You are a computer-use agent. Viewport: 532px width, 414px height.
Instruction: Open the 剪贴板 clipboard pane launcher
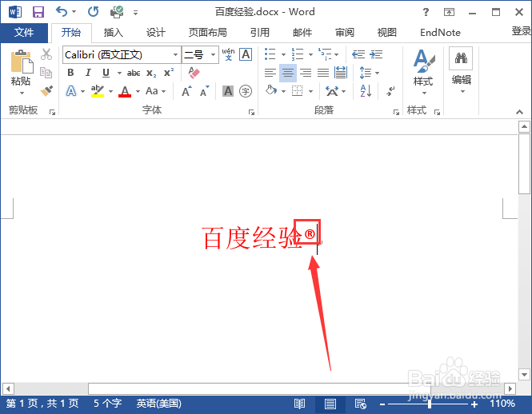(x=52, y=112)
